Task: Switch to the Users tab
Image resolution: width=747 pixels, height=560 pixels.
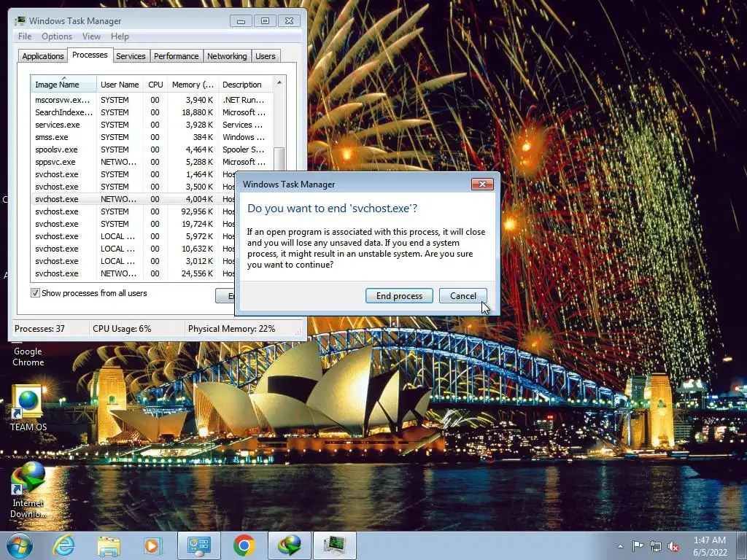Action: pyautogui.click(x=265, y=56)
